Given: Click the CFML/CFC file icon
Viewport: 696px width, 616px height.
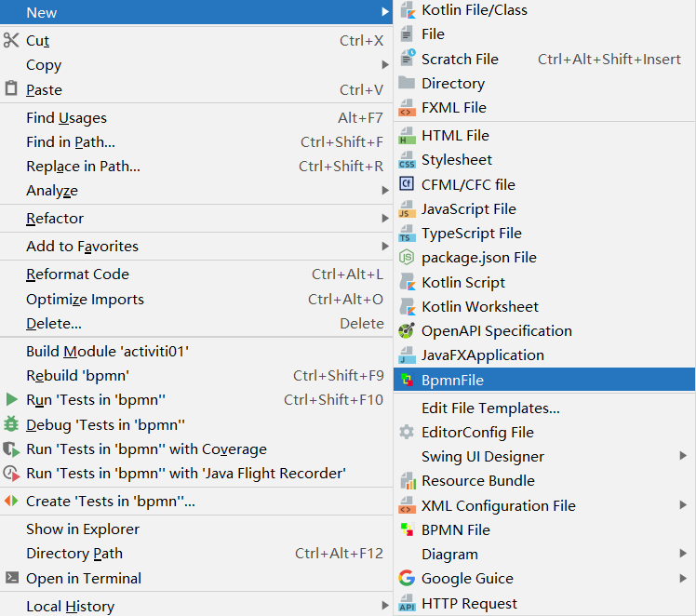Looking at the screenshot, I should [407, 183].
